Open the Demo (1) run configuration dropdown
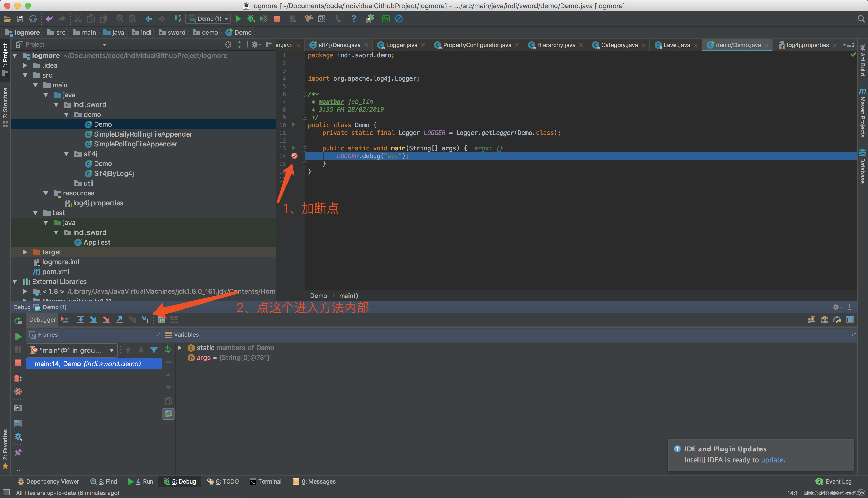 click(x=208, y=19)
